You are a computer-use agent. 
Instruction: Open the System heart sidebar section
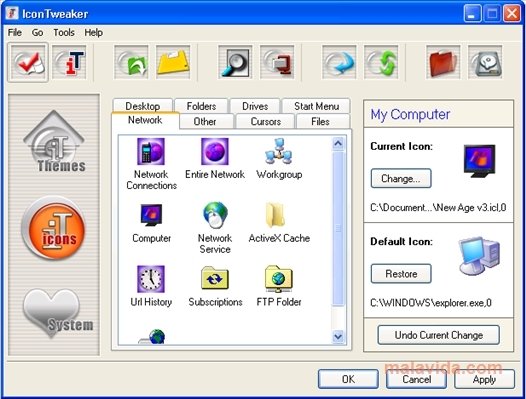click(55, 313)
